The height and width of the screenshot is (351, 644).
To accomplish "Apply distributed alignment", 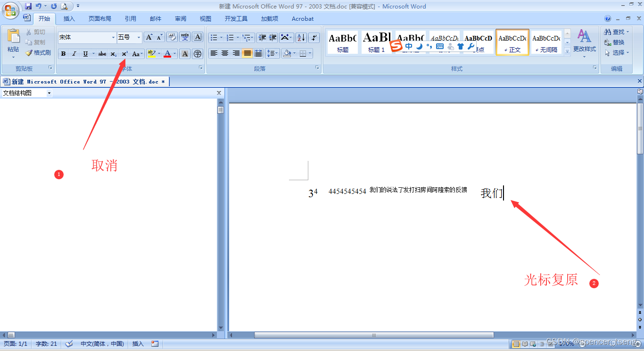I will pyautogui.click(x=258, y=53).
